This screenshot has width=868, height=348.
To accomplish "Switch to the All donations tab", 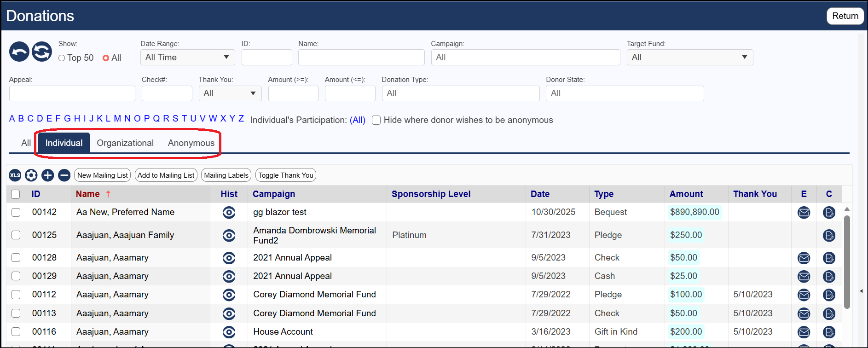I will (x=26, y=143).
